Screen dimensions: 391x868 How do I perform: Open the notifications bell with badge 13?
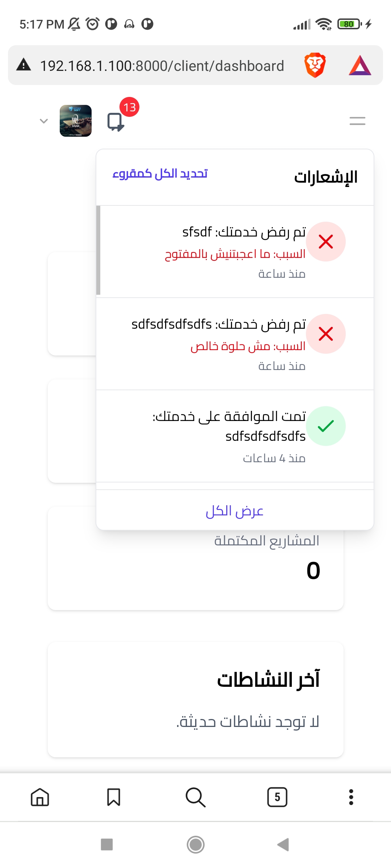(115, 122)
